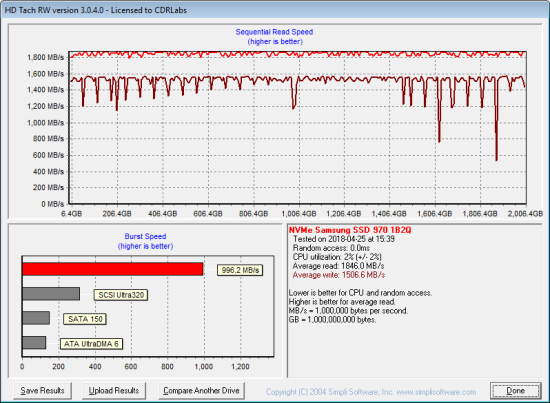Click the Upload Results button
This screenshot has height=403, width=550.
click(x=114, y=390)
